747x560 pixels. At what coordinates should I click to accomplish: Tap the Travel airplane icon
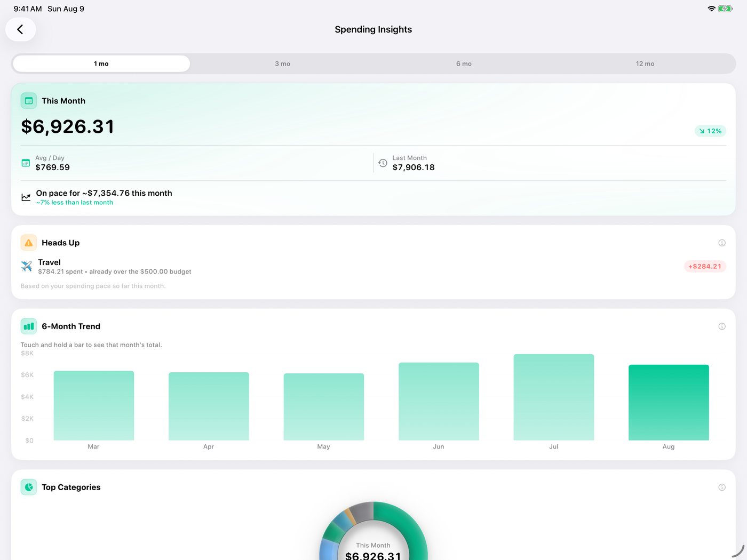(27, 266)
